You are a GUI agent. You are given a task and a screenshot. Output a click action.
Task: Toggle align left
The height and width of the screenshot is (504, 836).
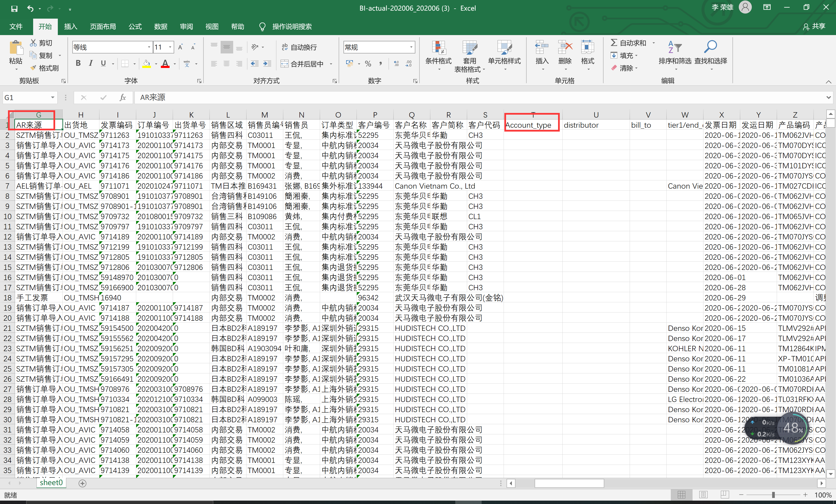[214, 63]
